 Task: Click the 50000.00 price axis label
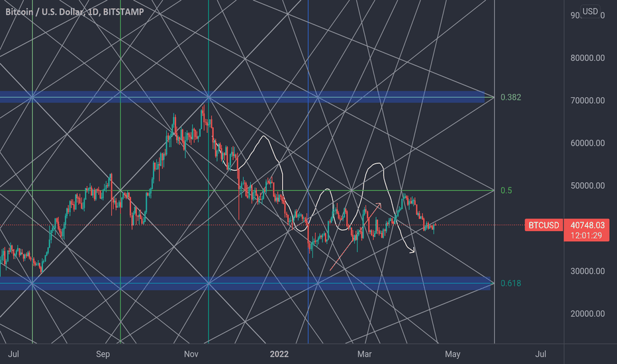(587, 185)
